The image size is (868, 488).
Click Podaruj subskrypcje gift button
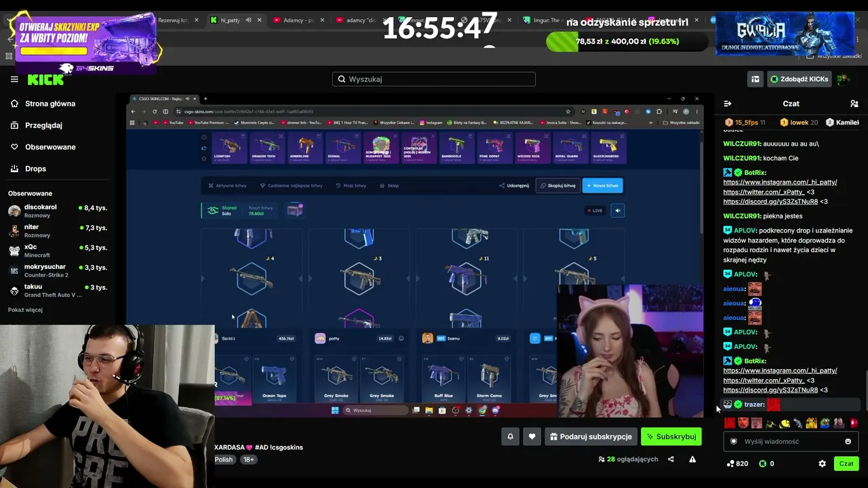point(591,436)
